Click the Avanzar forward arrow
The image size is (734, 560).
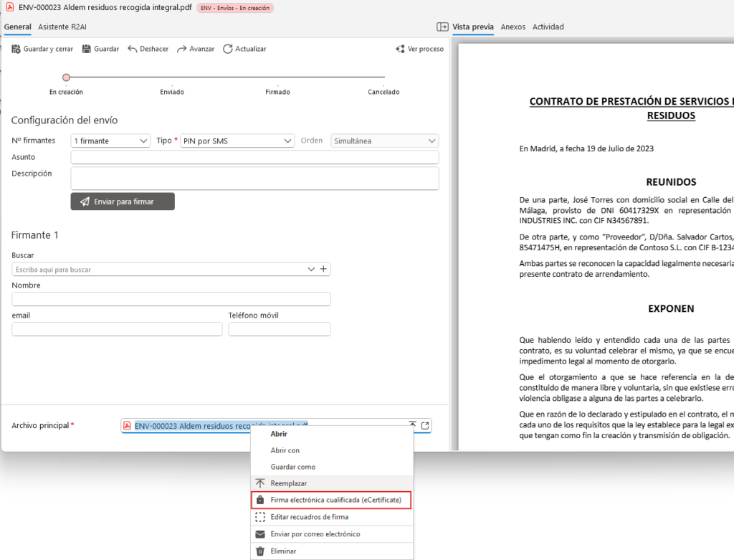182,49
